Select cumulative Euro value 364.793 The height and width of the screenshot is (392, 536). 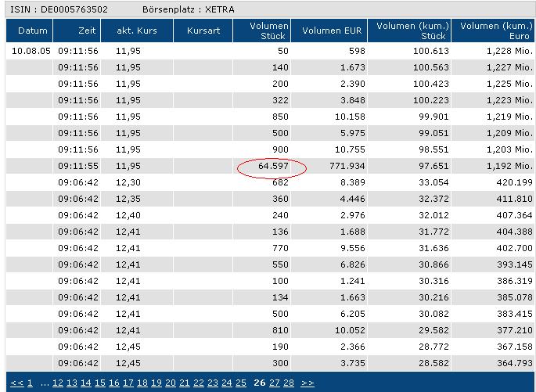pyautogui.click(x=514, y=363)
